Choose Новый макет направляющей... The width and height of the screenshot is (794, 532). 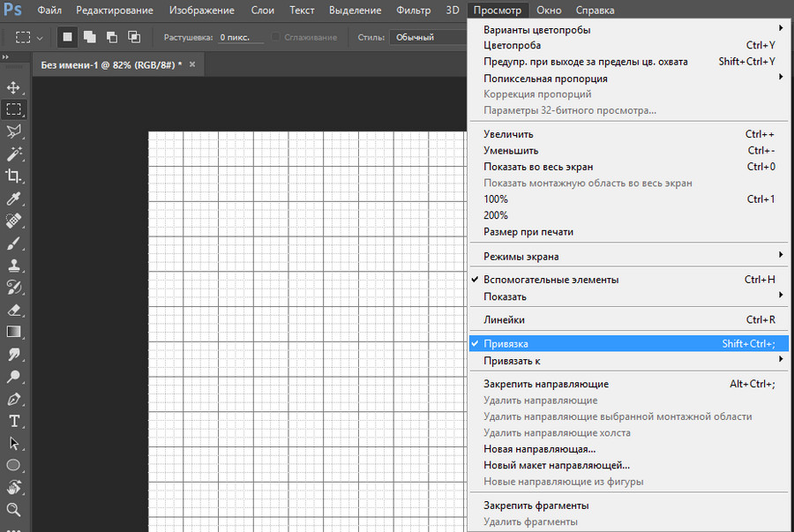(629, 465)
